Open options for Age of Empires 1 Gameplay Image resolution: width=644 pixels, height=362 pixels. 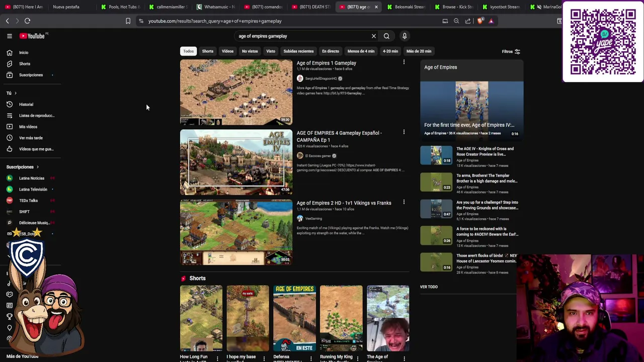pyautogui.click(x=404, y=62)
